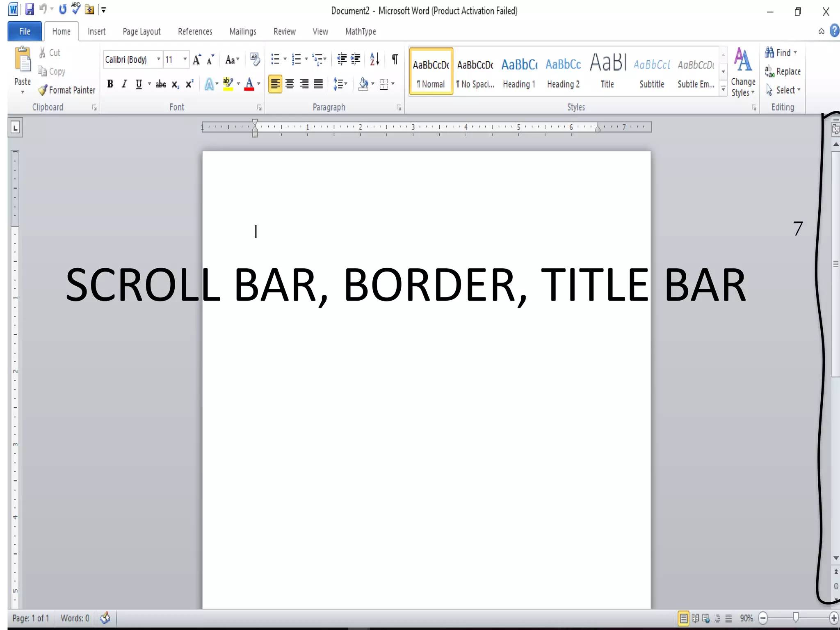Open the font size dropdown
Screen dimensions: 840x630
point(185,59)
